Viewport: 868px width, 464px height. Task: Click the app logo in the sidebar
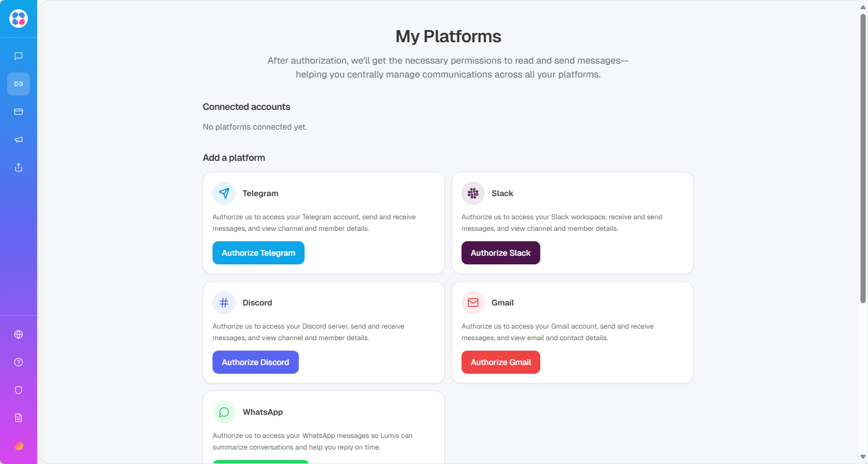click(x=19, y=19)
